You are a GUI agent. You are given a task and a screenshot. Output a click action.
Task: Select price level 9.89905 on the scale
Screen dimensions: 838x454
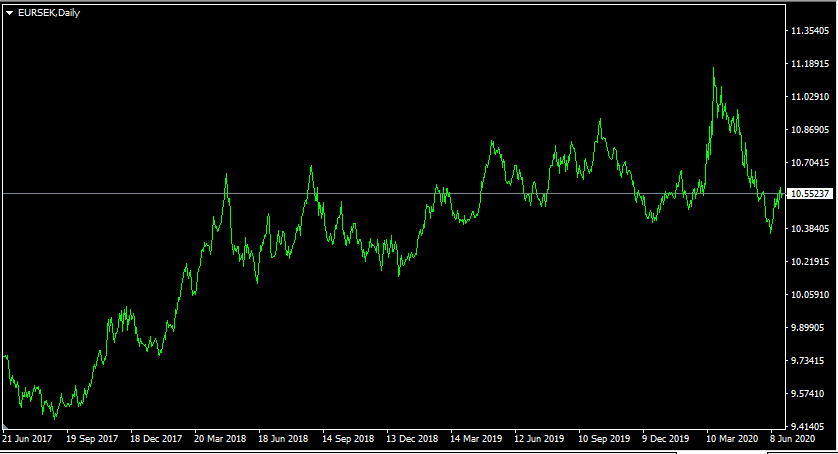coord(808,328)
